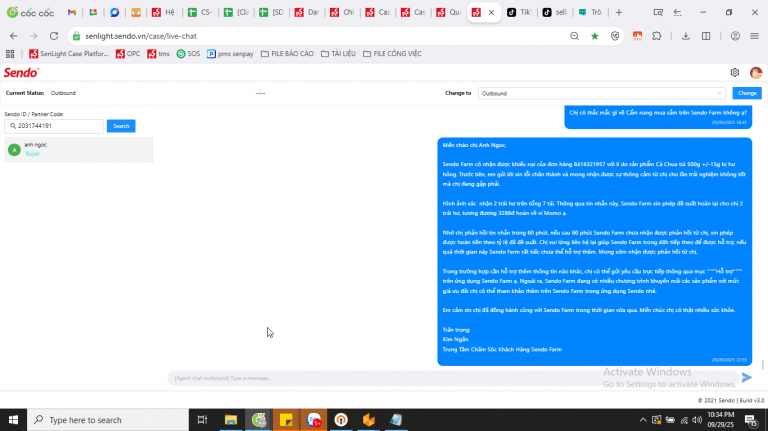Click the Windows taskbar search box
The height and width of the screenshot is (431, 768).
coord(108,420)
